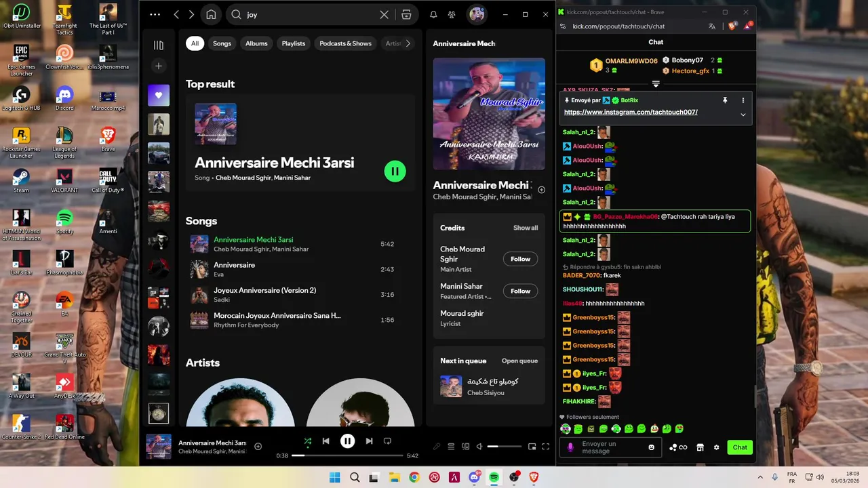Open the emoji picker in chat input

coord(652,447)
